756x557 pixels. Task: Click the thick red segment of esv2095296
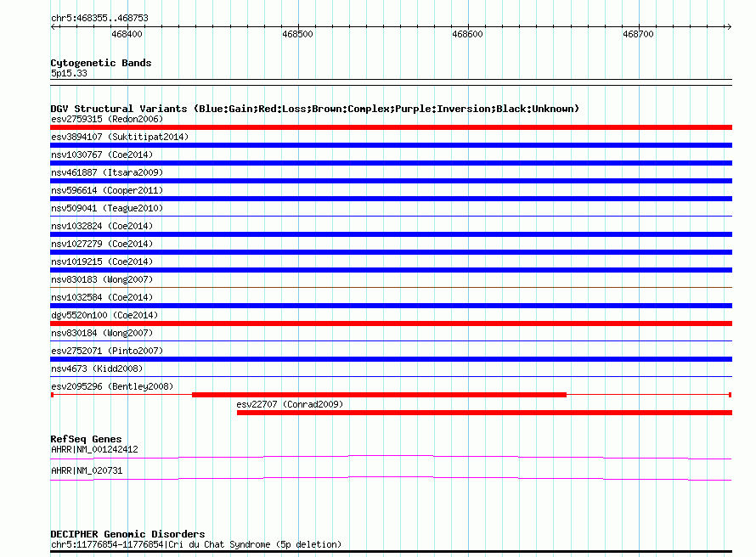tap(380, 395)
